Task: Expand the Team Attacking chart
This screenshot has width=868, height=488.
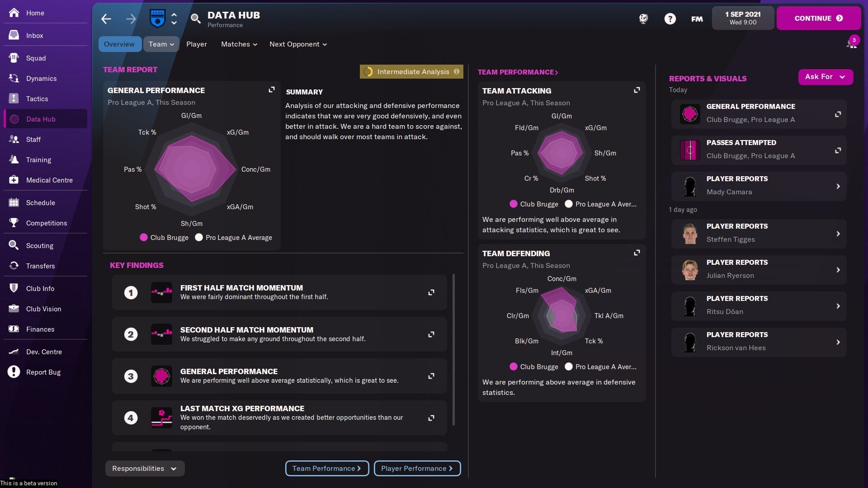Action: tap(637, 90)
